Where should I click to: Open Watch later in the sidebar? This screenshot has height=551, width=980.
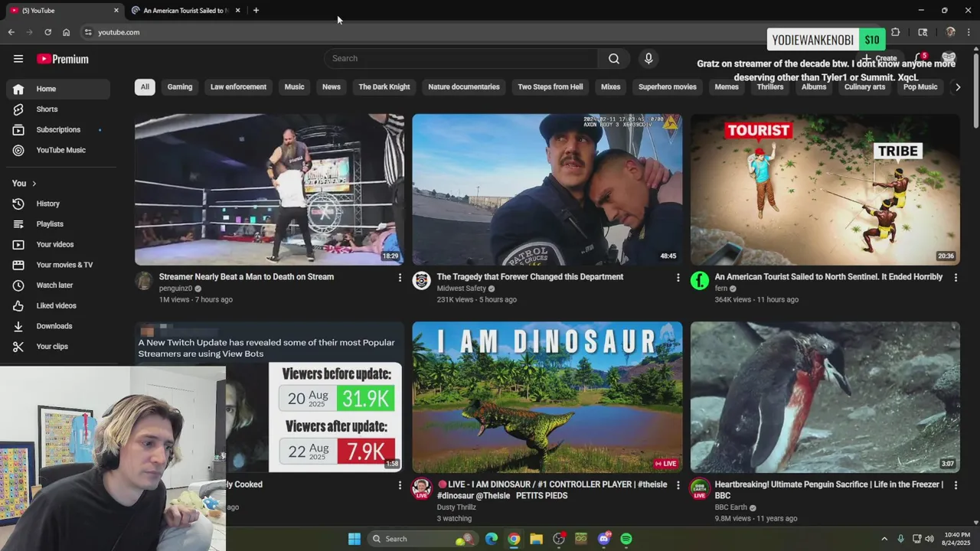(x=58, y=285)
